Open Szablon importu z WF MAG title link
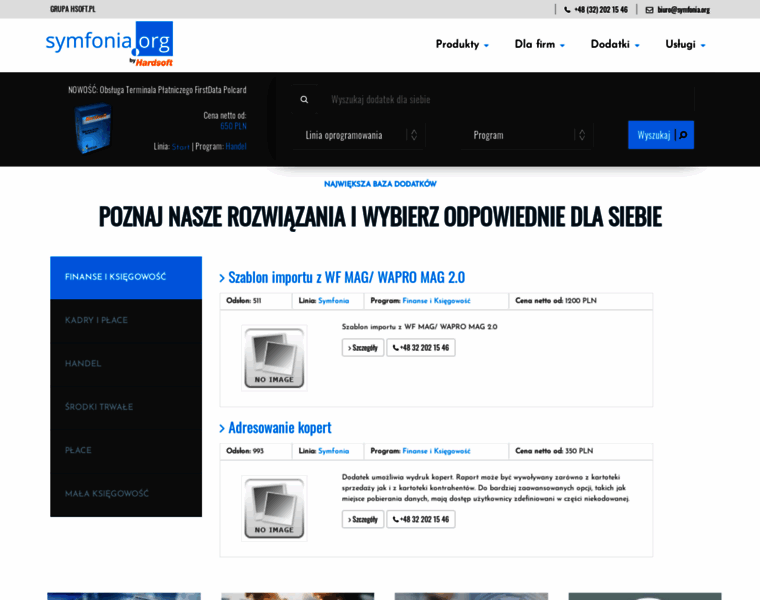 click(x=342, y=277)
